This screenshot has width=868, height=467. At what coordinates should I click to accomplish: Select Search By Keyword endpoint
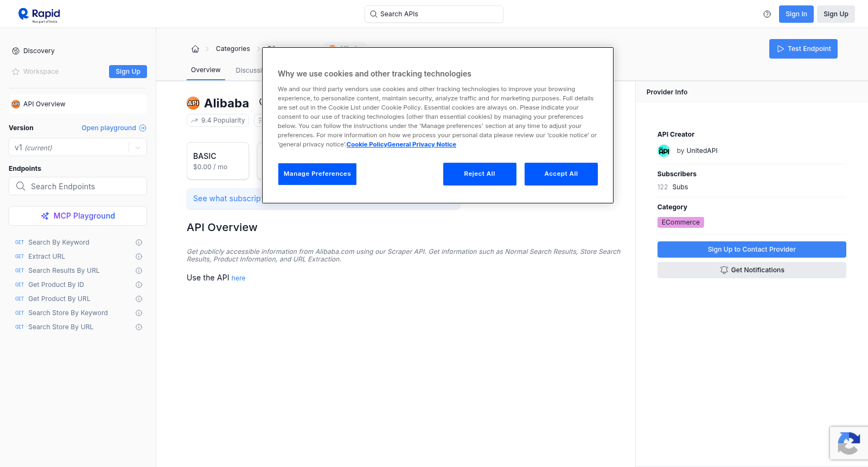[59, 242]
